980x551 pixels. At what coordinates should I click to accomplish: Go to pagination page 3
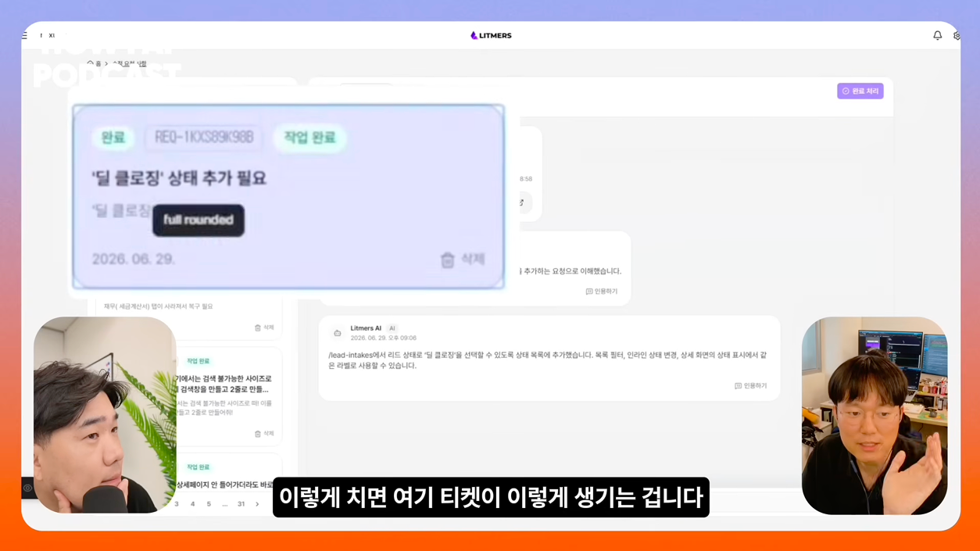[x=177, y=504]
